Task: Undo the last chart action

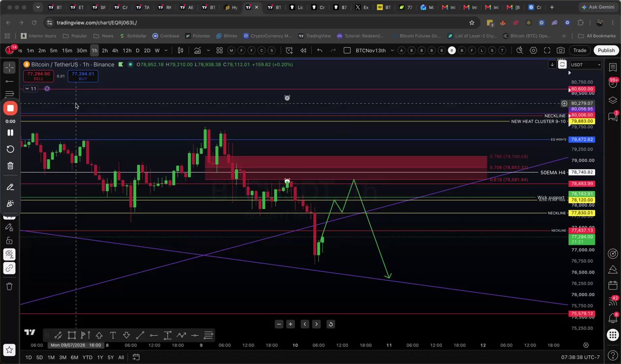Action: point(320,50)
